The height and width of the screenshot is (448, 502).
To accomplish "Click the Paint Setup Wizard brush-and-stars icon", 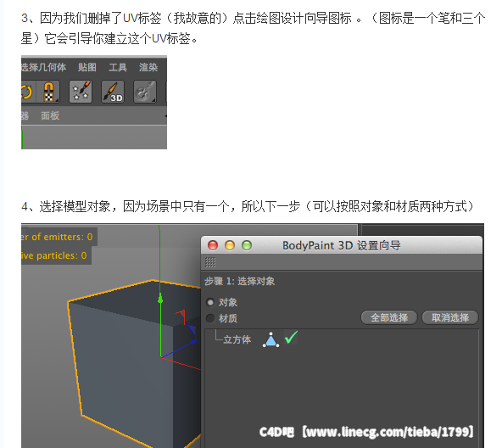I will click(x=81, y=92).
